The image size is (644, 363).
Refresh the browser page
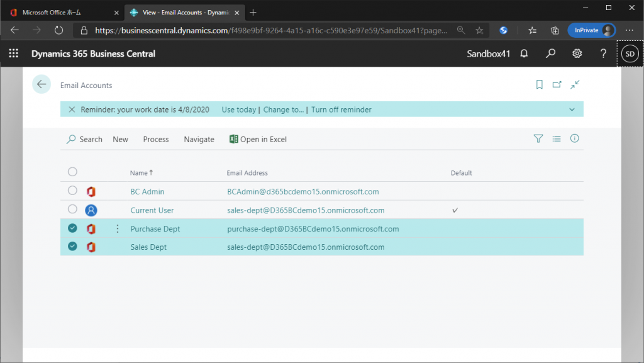(x=58, y=30)
